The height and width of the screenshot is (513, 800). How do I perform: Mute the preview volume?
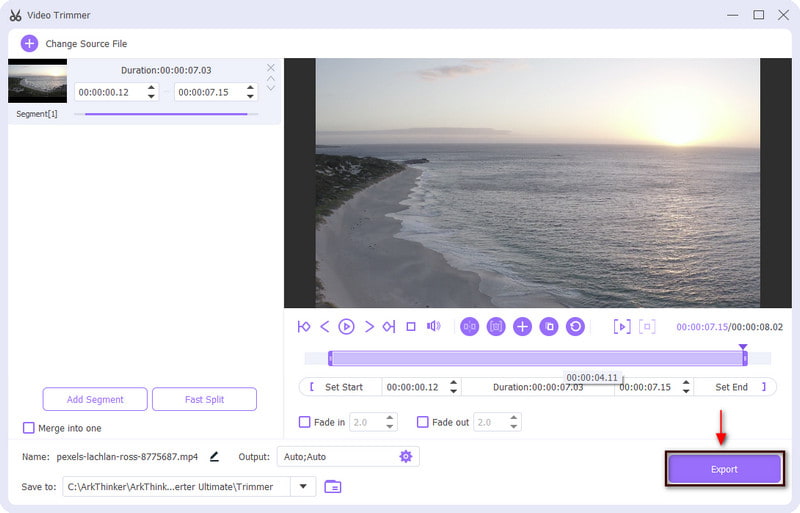[x=433, y=326]
